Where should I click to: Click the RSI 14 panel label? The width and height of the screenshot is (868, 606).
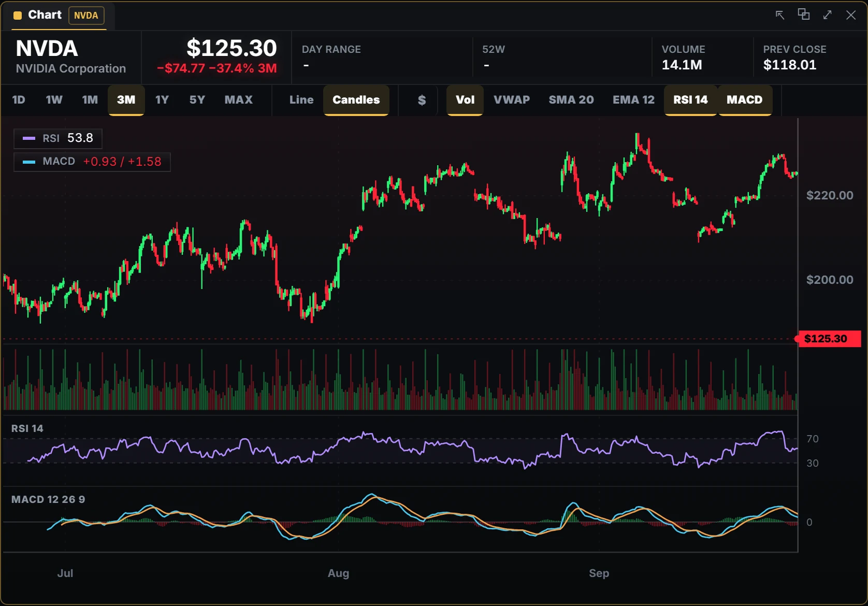click(x=27, y=428)
